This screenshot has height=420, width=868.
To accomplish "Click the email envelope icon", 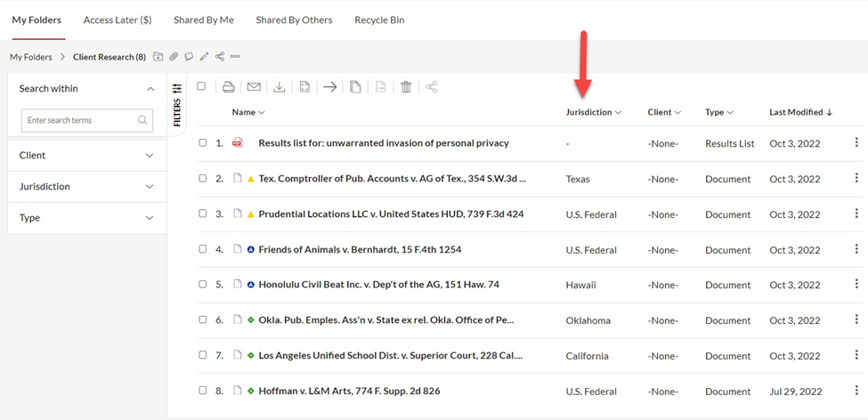I will tap(254, 87).
